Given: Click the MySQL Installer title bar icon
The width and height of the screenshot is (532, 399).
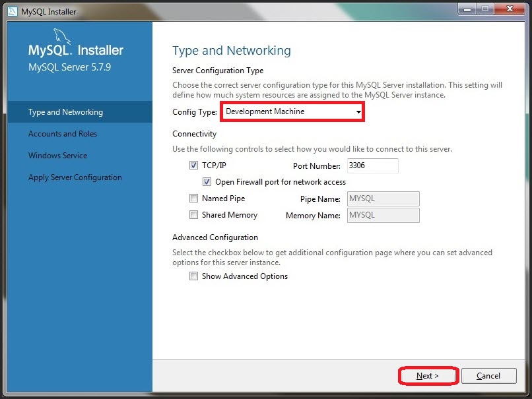Looking at the screenshot, I should pos(13,11).
